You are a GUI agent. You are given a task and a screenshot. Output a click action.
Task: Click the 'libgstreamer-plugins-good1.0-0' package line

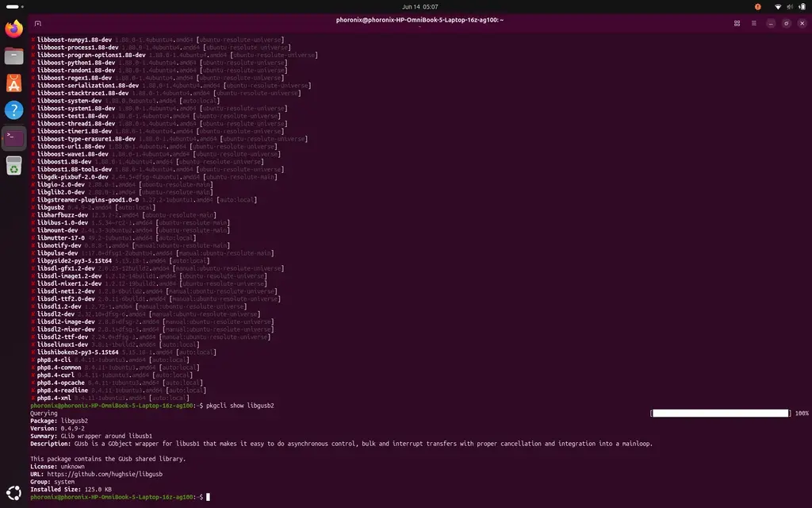(x=144, y=199)
